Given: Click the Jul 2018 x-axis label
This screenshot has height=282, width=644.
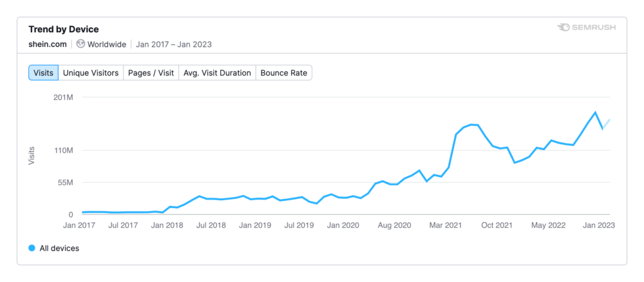Looking at the screenshot, I should coord(211,225).
